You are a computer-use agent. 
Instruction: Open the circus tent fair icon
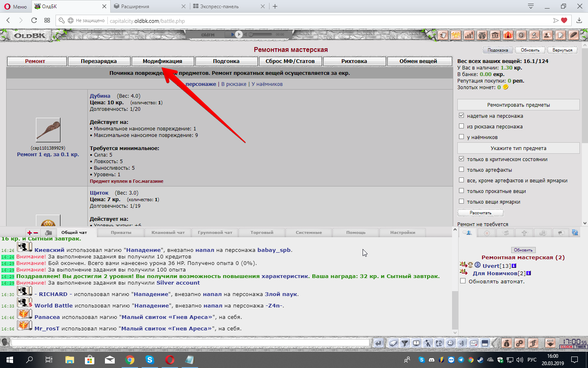tap(508, 35)
